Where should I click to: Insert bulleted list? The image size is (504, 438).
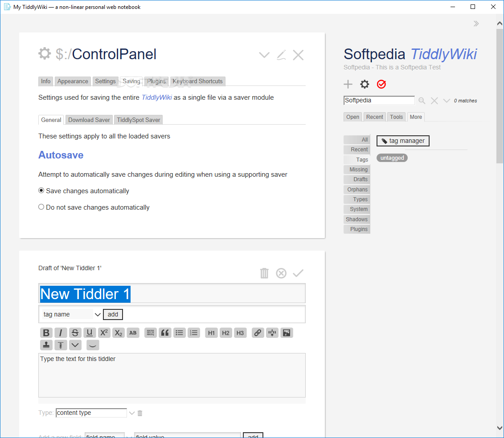[179, 333]
